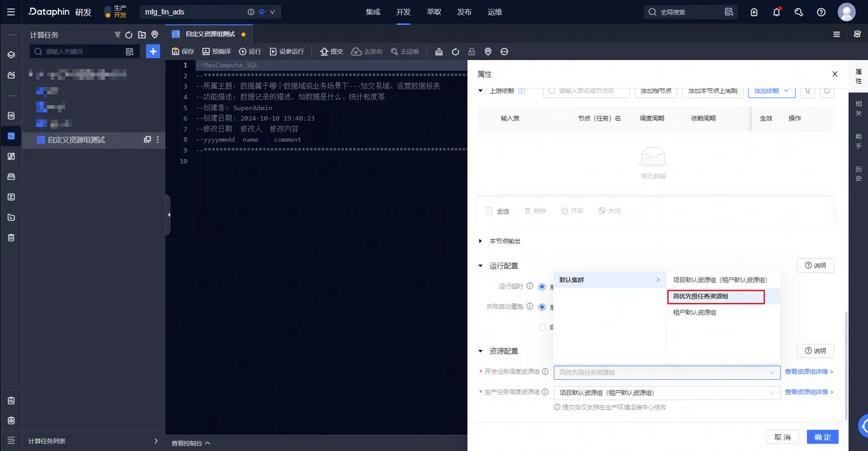Viewport: 868px width, 451px height.
Task: Expand the 本节点输出 section
Action: pos(480,241)
